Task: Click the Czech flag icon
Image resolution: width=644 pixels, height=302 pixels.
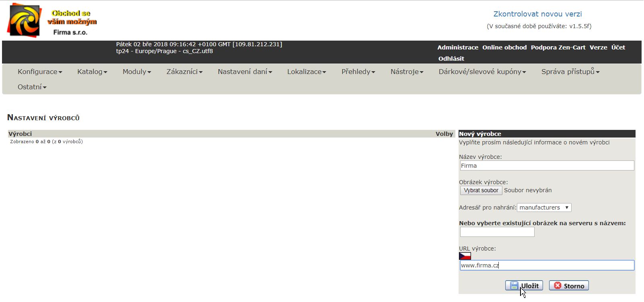Action: [x=465, y=256]
